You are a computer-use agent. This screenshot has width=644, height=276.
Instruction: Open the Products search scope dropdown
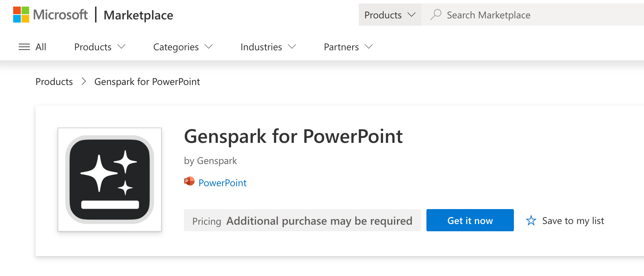coord(390,15)
